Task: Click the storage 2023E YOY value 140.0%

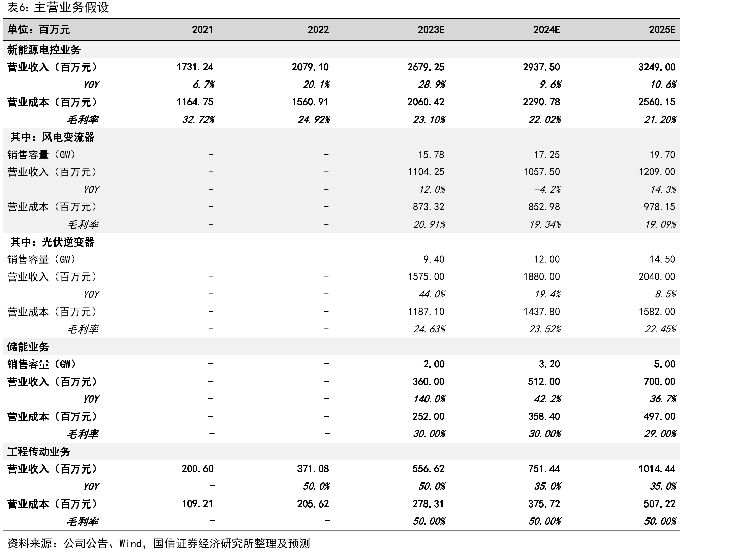Action: tap(429, 399)
